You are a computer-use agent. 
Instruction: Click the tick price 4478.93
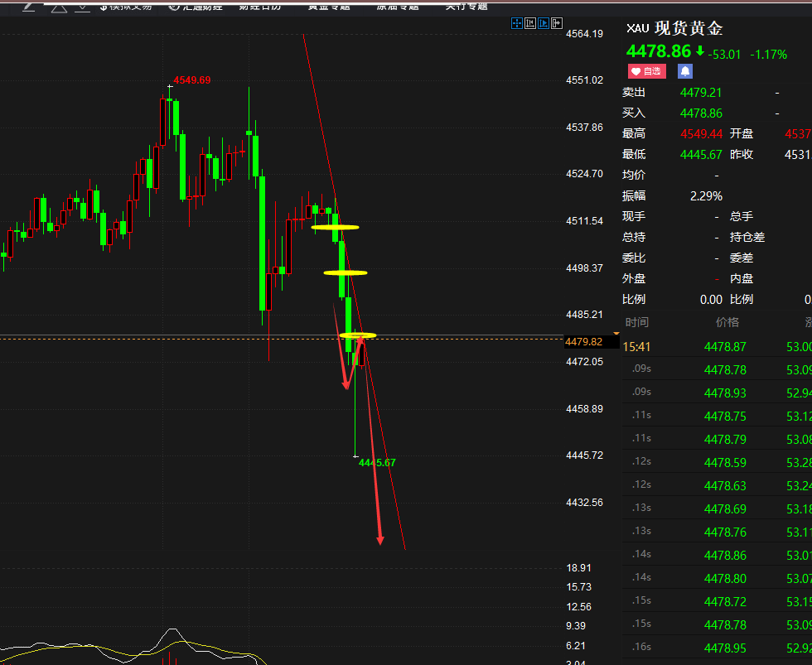pyautogui.click(x=725, y=393)
